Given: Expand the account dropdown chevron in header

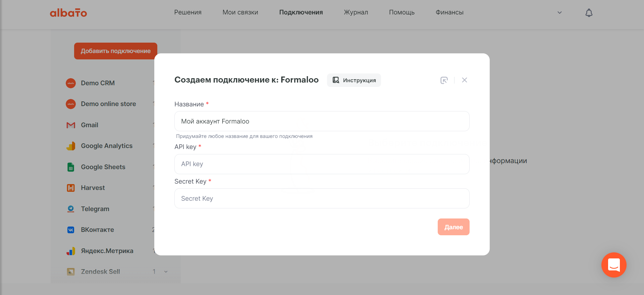Looking at the screenshot, I should point(559,13).
